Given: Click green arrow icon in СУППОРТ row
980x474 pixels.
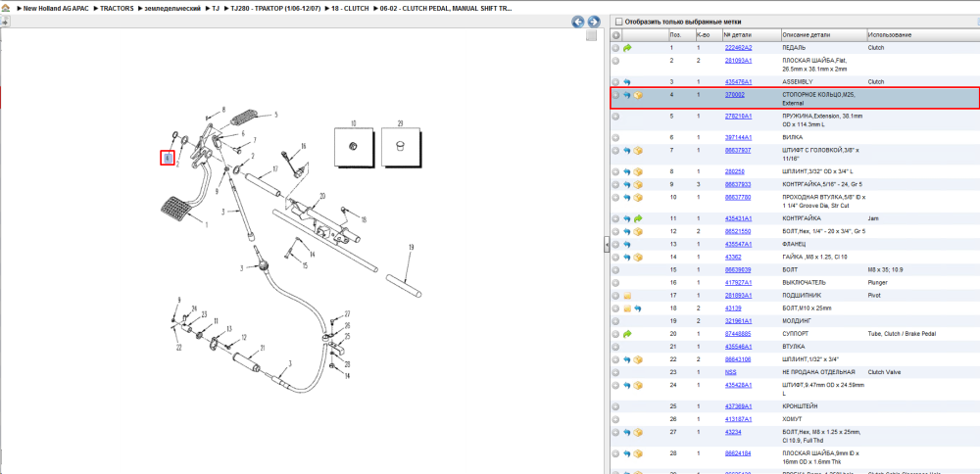Looking at the screenshot, I should click(x=627, y=334).
